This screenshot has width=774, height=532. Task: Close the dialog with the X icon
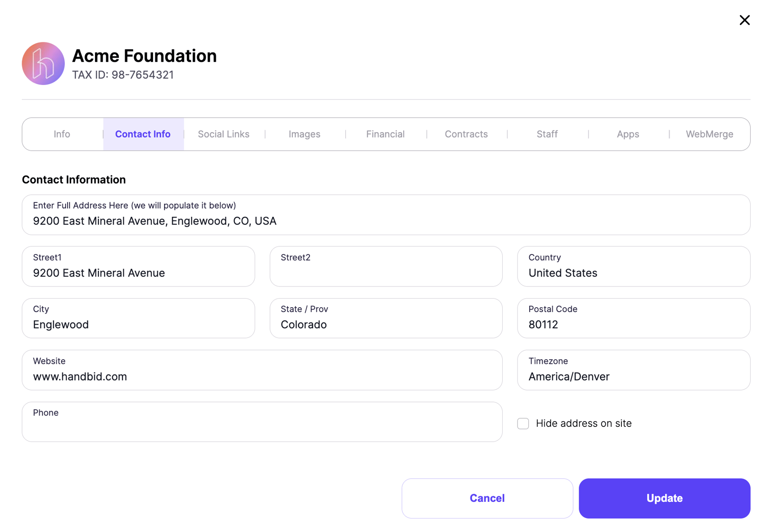point(744,20)
